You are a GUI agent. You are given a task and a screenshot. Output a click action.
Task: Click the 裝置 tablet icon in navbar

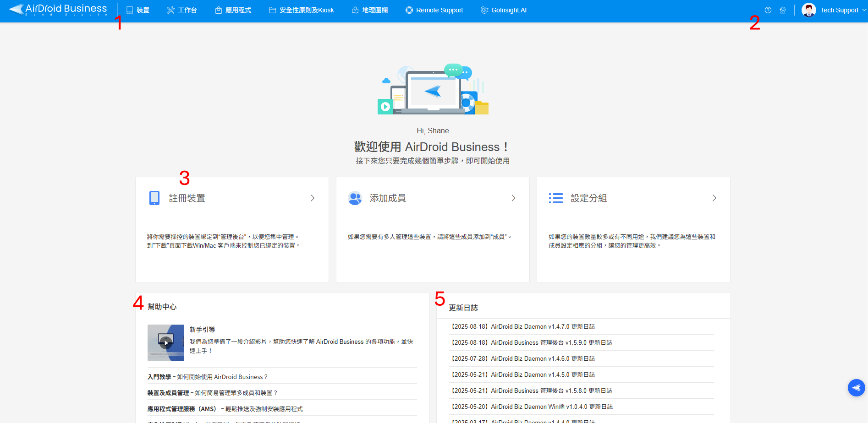130,10
